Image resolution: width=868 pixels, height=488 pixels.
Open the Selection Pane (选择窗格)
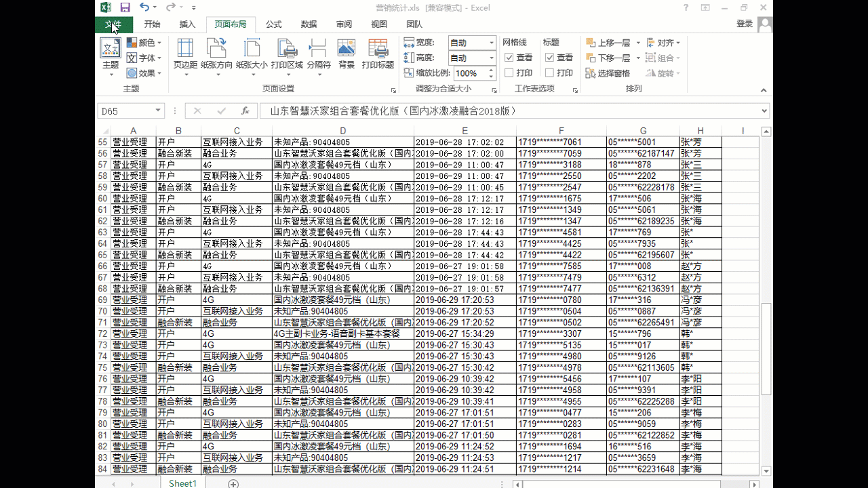608,73
